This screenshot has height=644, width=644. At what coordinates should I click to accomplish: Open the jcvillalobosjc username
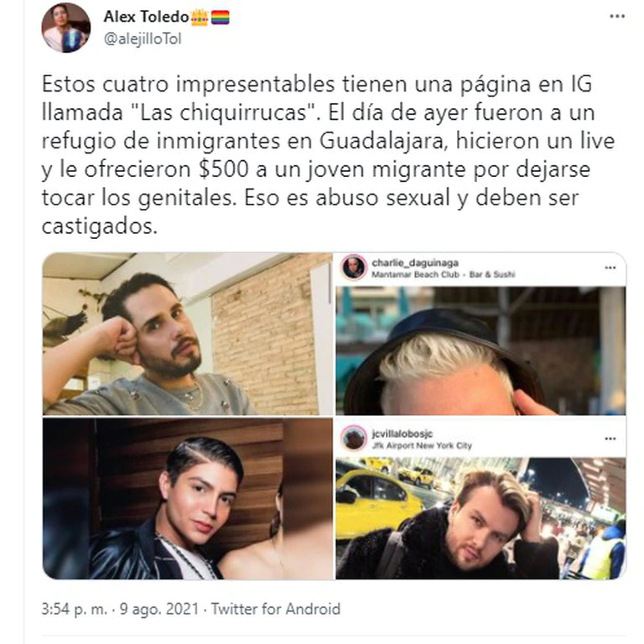[x=402, y=434]
